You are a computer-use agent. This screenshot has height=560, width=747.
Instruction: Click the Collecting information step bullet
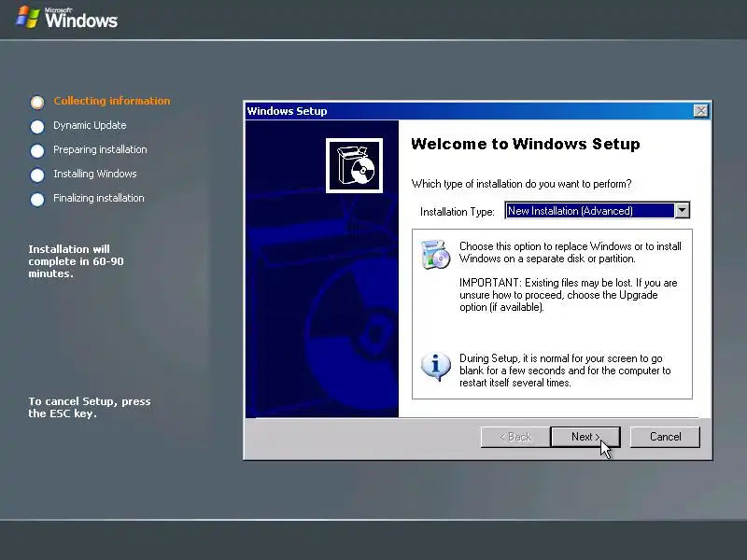click(37, 102)
